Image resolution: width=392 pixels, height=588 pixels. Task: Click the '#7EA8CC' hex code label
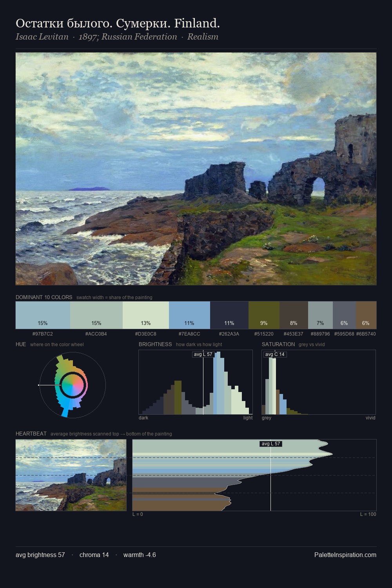tap(189, 334)
